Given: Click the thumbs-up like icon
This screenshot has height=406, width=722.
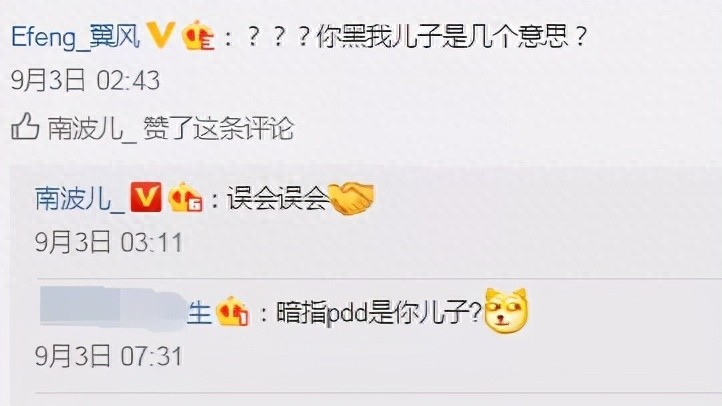Looking at the screenshot, I should pos(24,126).
